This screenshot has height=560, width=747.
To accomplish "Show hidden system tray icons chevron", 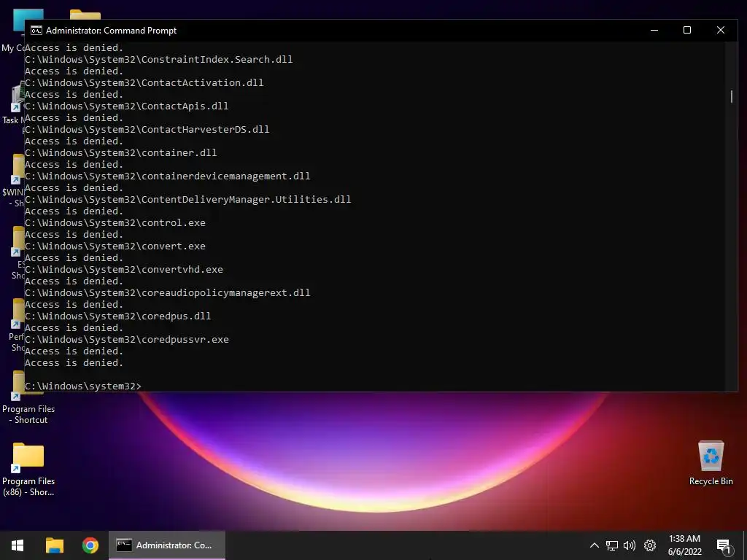I will pyautogui.click(x=594, y=545).
